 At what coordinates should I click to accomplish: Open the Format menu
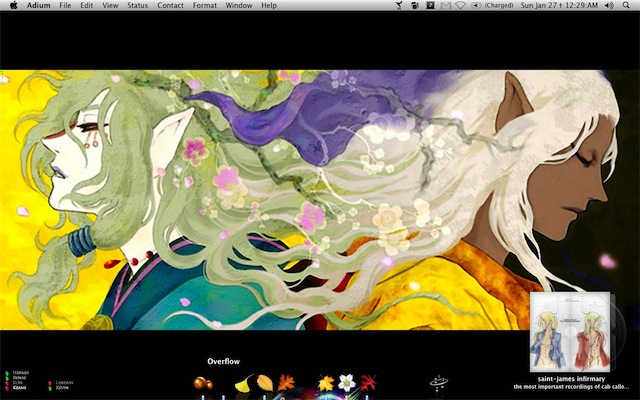(x=205, y=5)
